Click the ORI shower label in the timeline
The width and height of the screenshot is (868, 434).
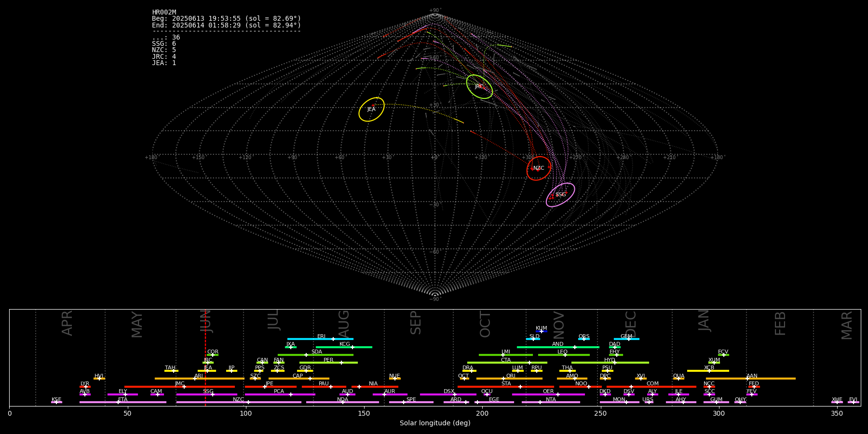511,376
